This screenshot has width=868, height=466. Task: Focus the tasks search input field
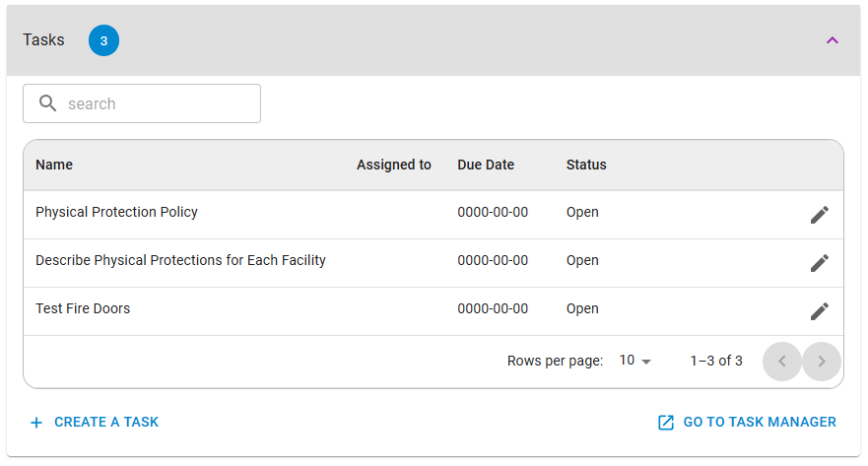click(x=142, y=103)
